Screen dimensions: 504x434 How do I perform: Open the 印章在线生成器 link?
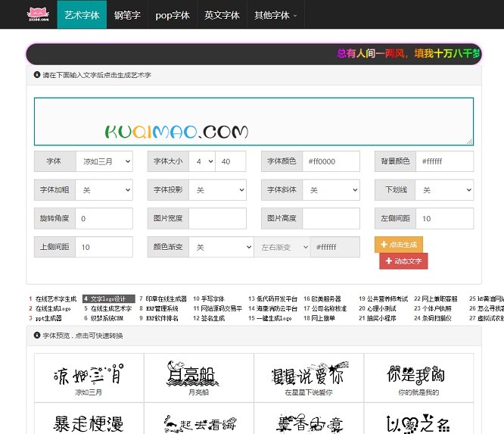(x=166, y=299)
